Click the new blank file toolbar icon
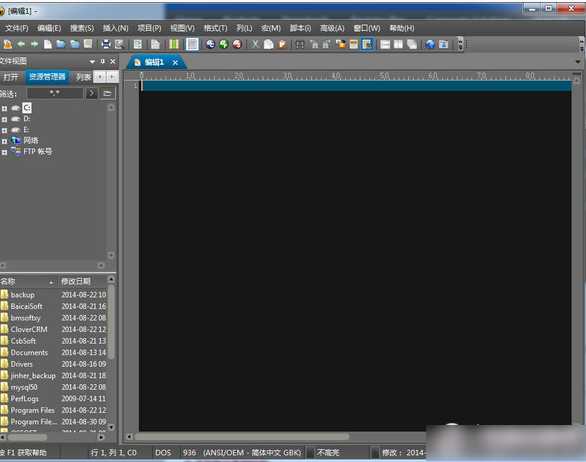The image size is (586, 462). coord(48,44)
